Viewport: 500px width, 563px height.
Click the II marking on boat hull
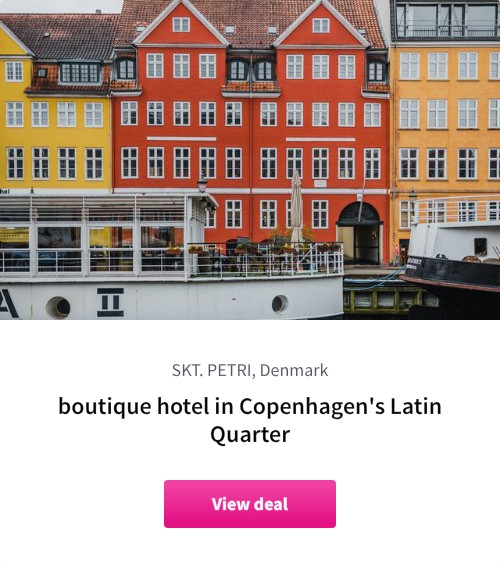tap(111, 302)
